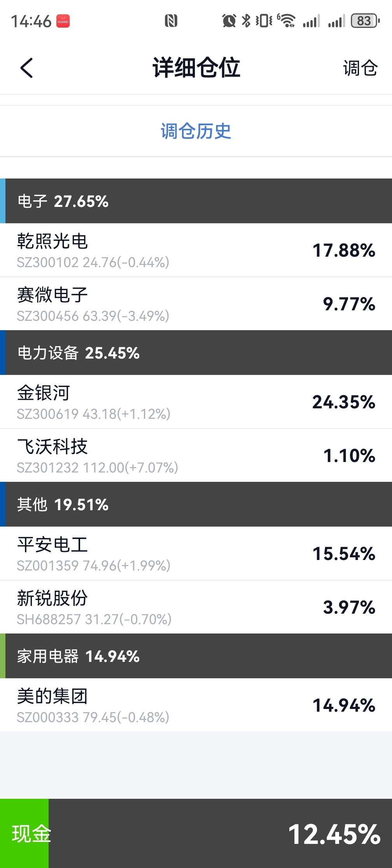The width and height of the screenshot is (392, 868).
Task: Tap the NFC status icon
Action: point(171,21)
